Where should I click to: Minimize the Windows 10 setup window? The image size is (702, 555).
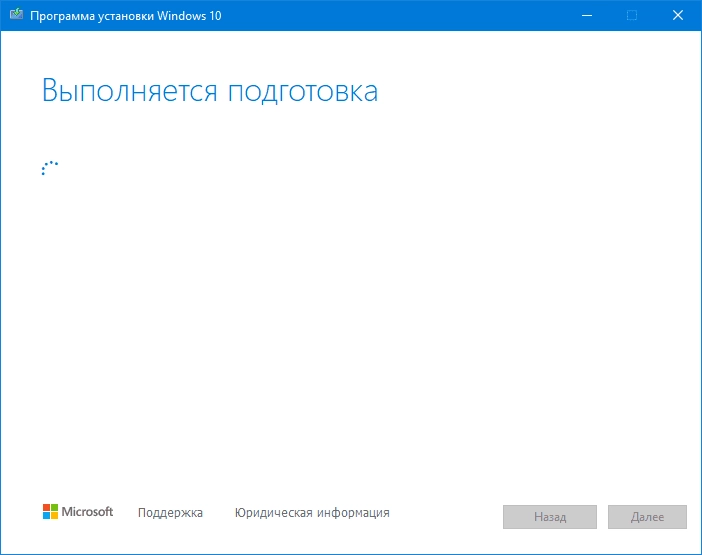[587, 15]
